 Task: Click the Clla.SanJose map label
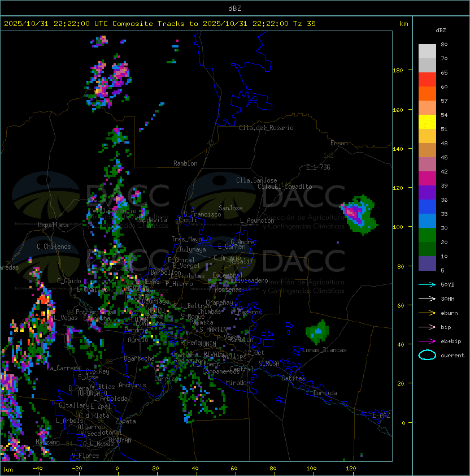[256, 180]
